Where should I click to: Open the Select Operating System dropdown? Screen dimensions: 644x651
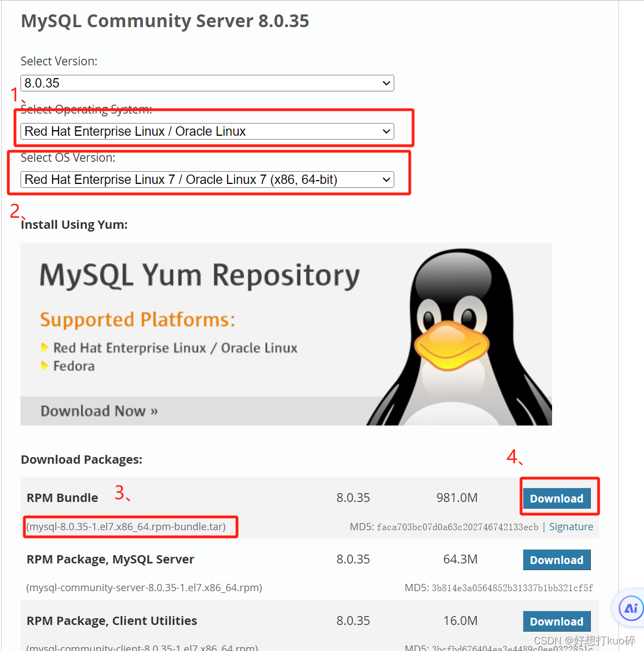(207, 131)
